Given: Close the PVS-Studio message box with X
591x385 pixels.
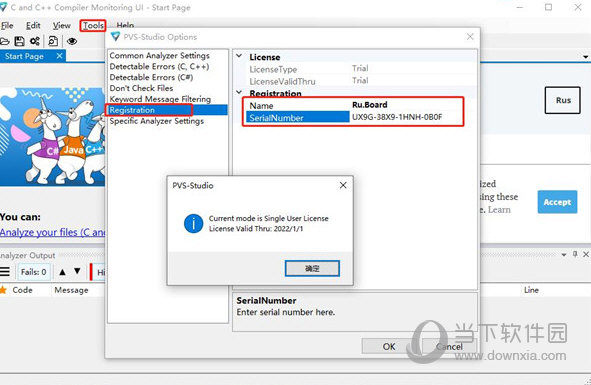Looking at the screenshot, I should pyautogui.click(x=343, y=185).
